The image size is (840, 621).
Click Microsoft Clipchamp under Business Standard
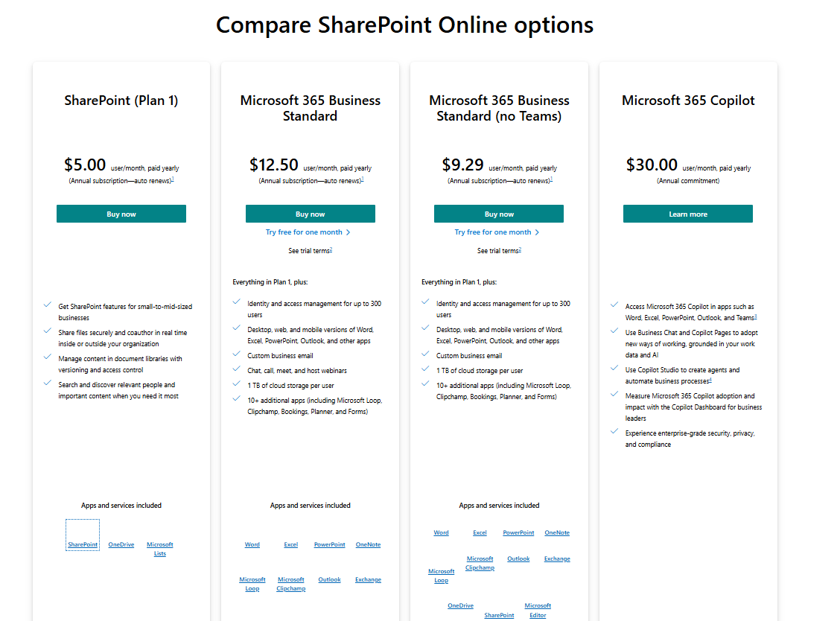tap(290, 583)
